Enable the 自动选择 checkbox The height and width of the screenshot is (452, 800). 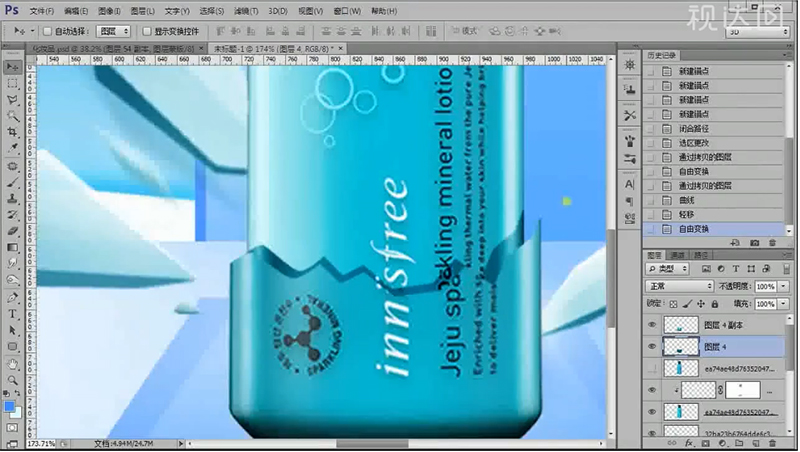[x=47, y=32]
